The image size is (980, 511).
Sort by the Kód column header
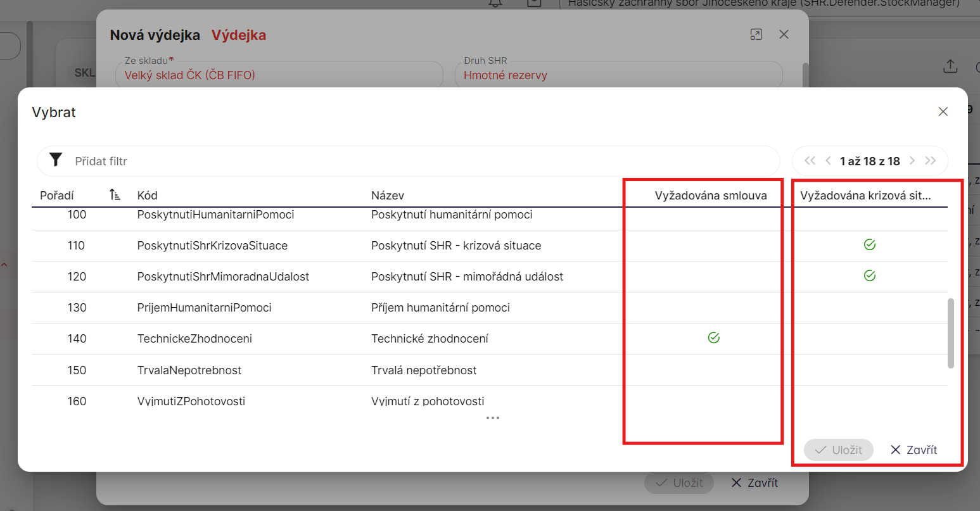(147, 196)
